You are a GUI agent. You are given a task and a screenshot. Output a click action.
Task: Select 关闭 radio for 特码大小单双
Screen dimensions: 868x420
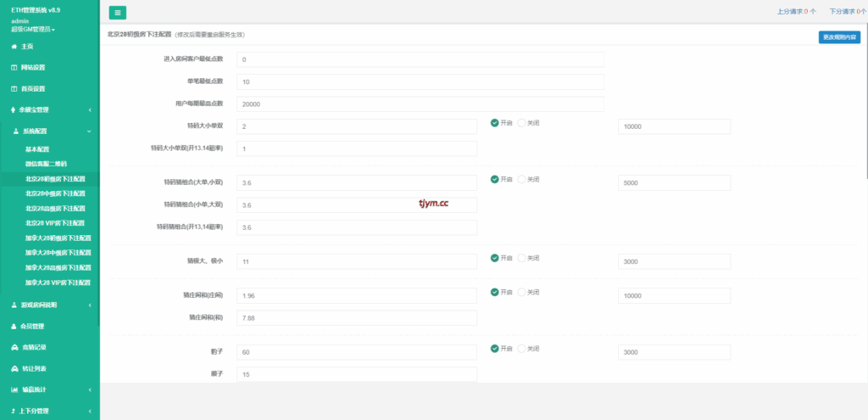coord(522,123)
